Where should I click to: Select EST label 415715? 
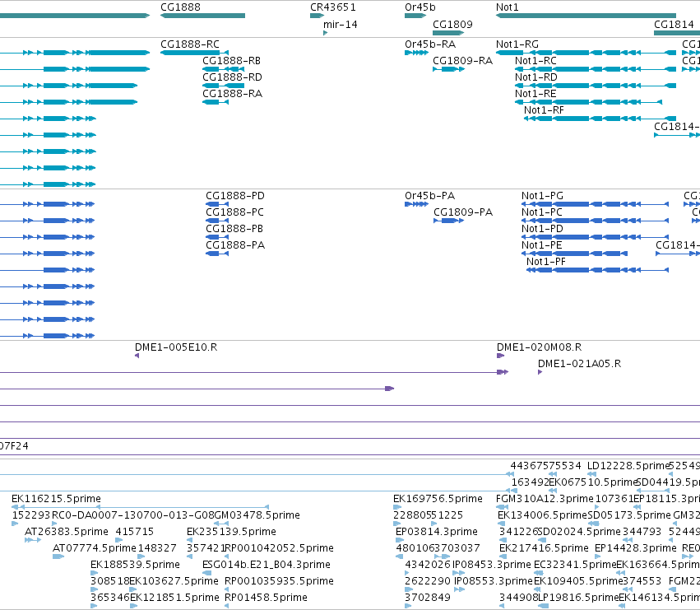coord(134,532)
